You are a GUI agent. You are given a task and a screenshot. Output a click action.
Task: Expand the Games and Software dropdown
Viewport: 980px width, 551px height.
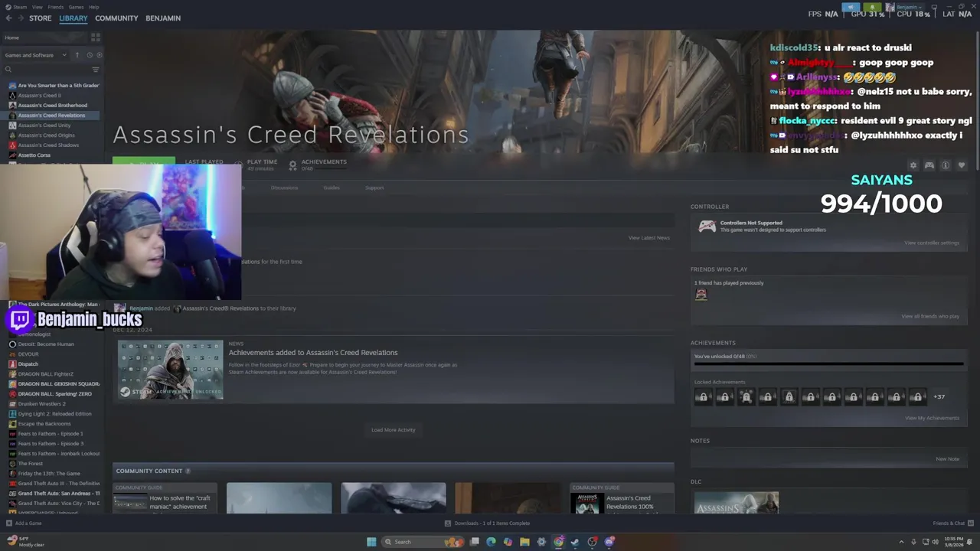(35, 55)
